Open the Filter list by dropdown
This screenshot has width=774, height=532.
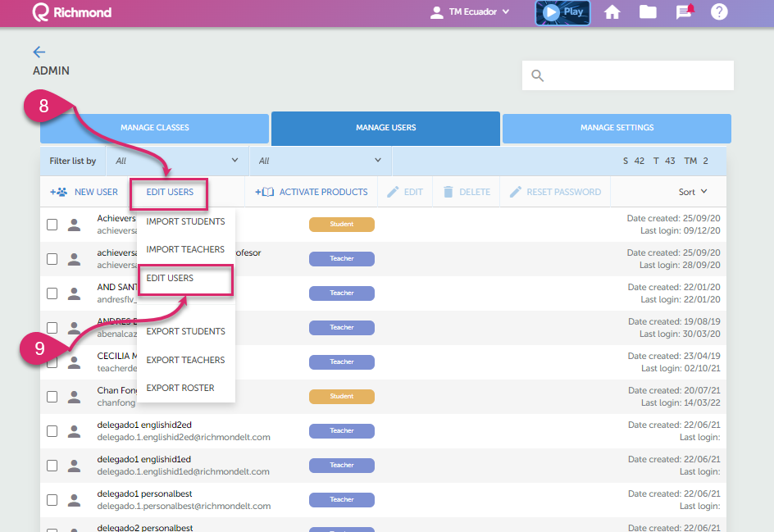pos(175,161)
